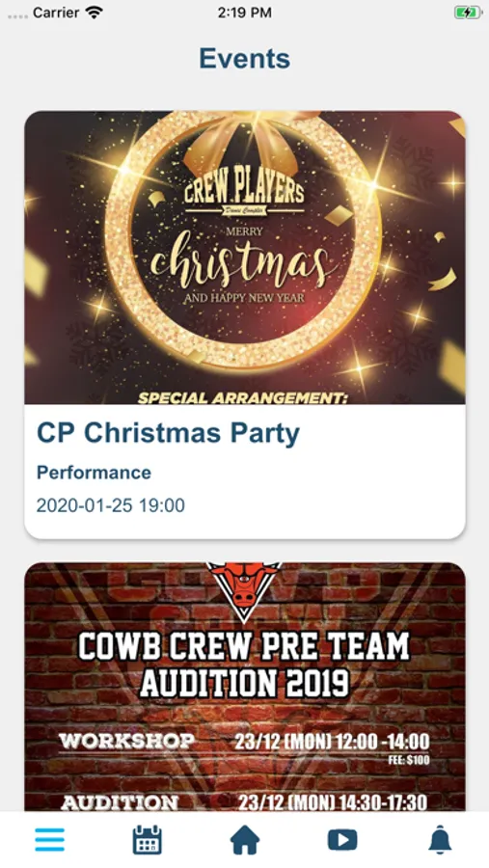Tap the Crew Players logo on poster

pos(244,194)
